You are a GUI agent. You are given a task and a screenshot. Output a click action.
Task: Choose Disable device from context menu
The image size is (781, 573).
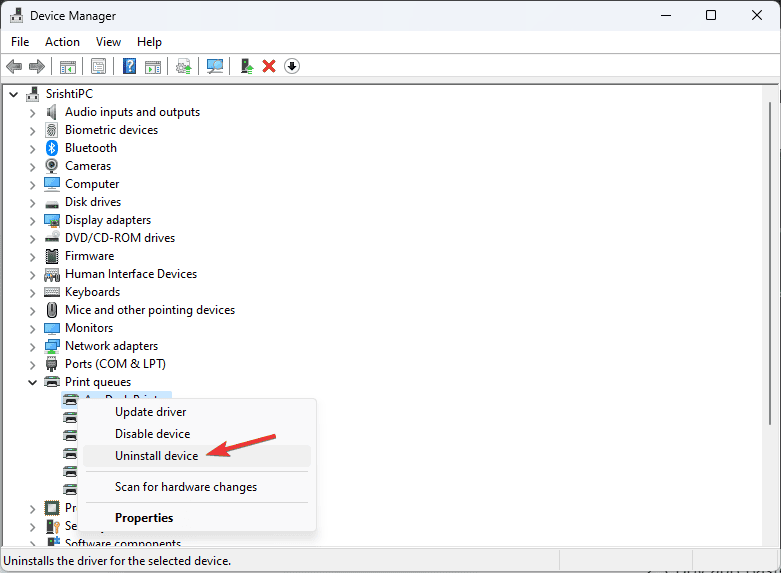click(x=197, y=434)
